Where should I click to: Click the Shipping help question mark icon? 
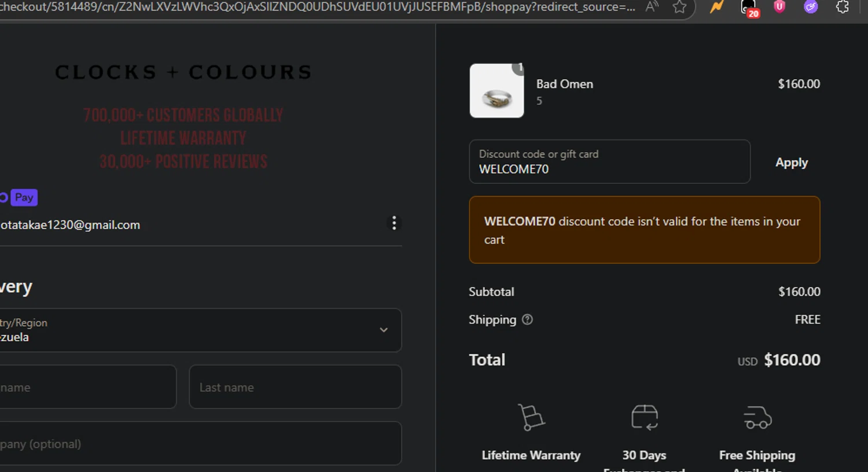527,319
